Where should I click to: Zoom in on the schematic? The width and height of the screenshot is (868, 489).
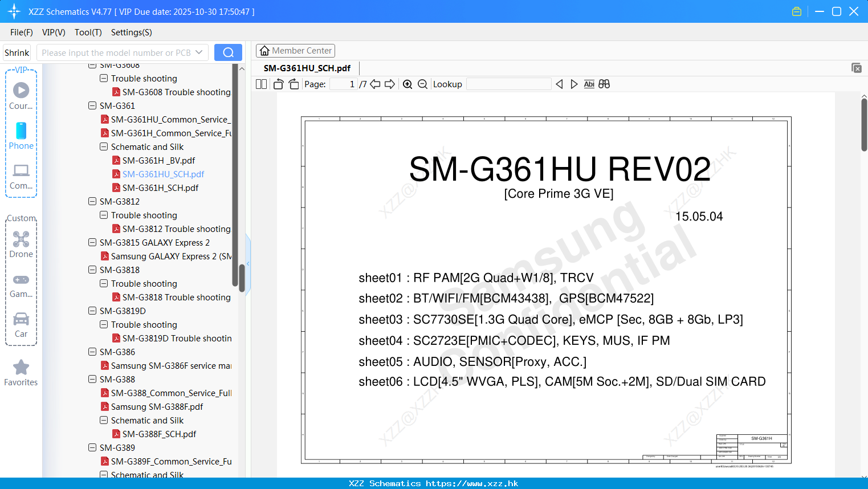(407, 84)
